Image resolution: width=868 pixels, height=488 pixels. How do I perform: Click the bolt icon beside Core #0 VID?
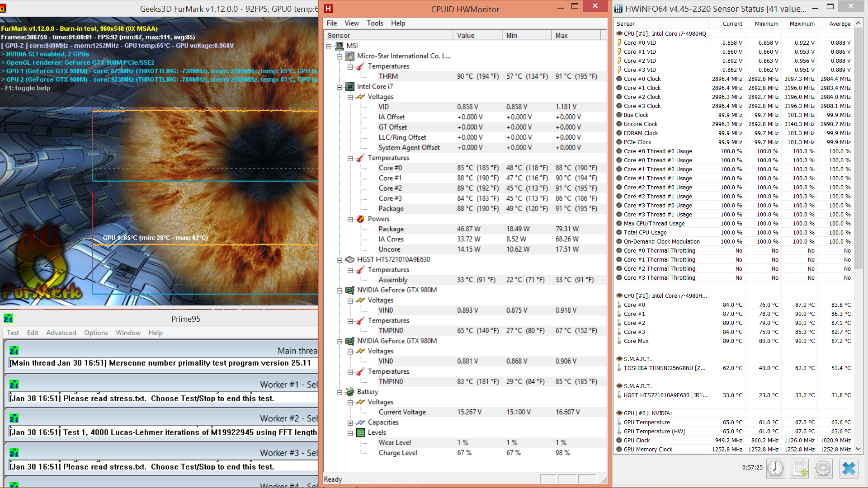[619, 42]
